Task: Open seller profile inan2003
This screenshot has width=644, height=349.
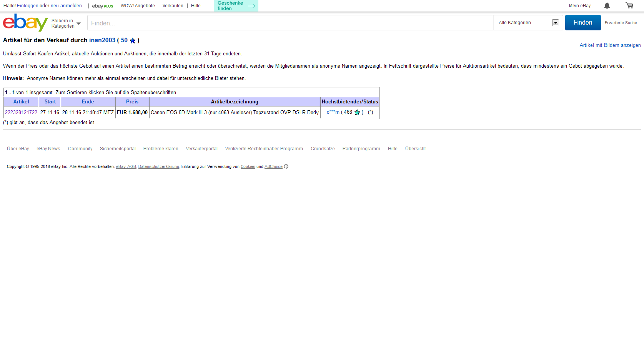Action: coord(102,40)
